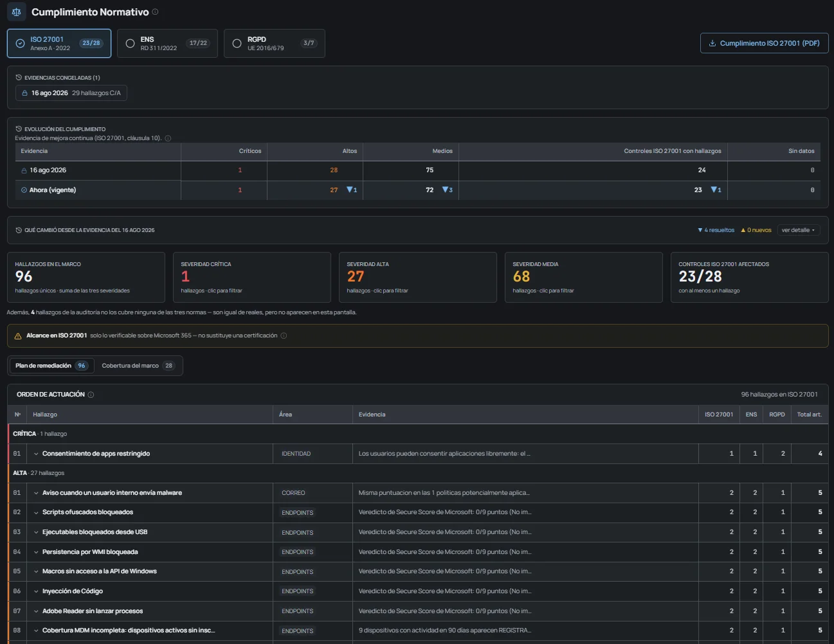Filter by Severidad Alta card
This screenshot has height=644, width=834.
(x=418, y=277)
